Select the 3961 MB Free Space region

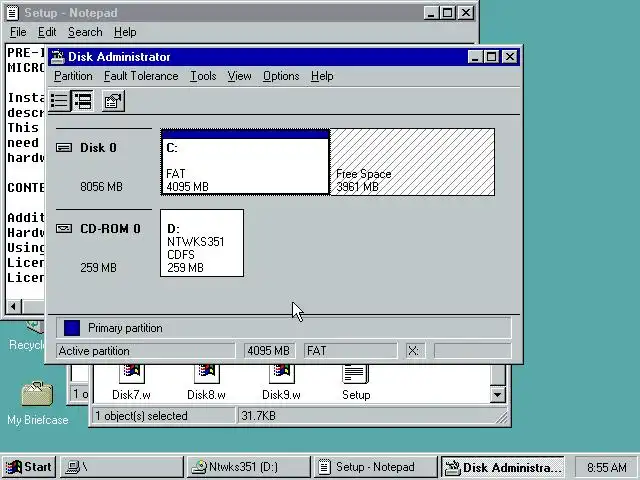(x=412, y=162)
